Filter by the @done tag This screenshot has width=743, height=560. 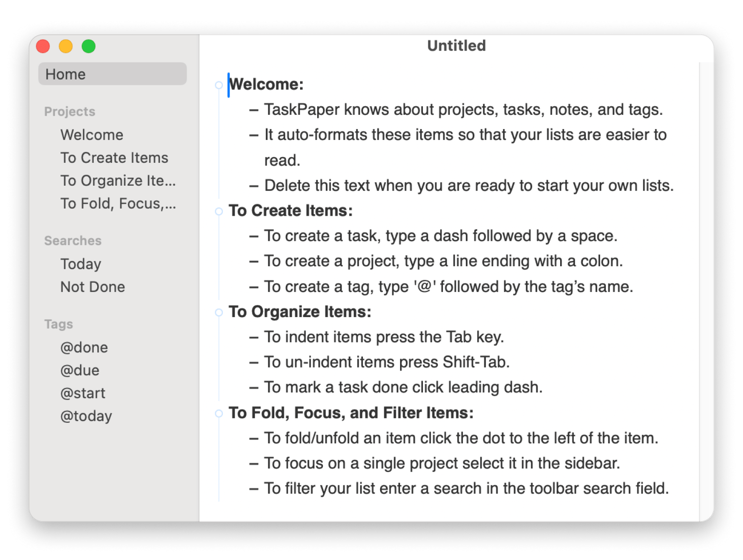point(84,347)
